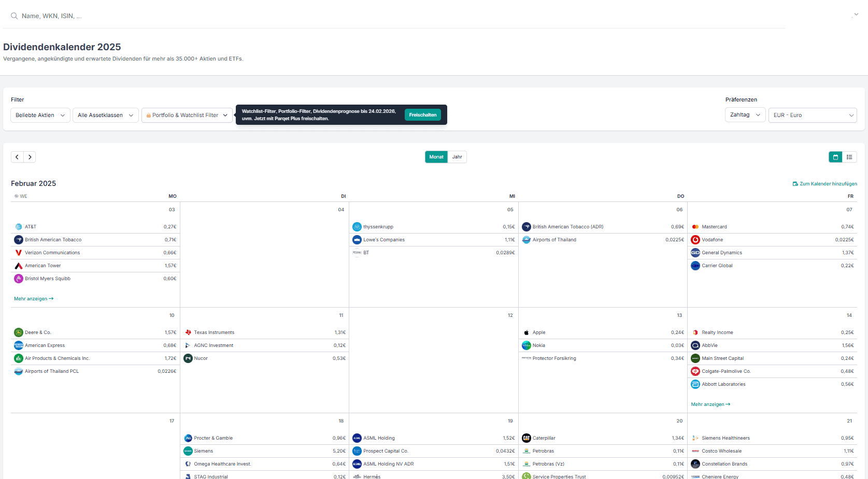
Task: Open the ASML Holding NV ADR entry
Action: (x=434, y=464)
